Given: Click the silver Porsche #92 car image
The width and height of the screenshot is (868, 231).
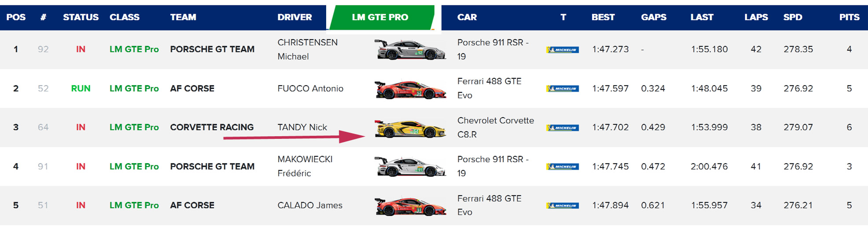Looking at the screenshot, I should coord(410,49).
